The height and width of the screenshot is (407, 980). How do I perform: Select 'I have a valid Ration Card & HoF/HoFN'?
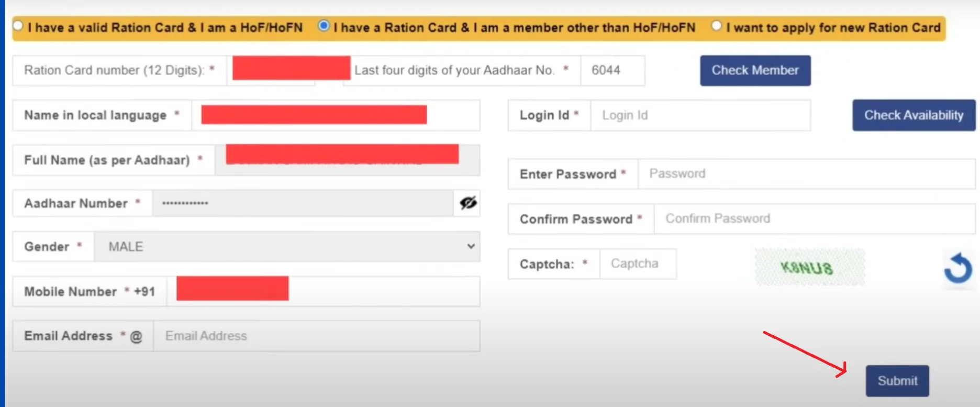click(18, 26)
